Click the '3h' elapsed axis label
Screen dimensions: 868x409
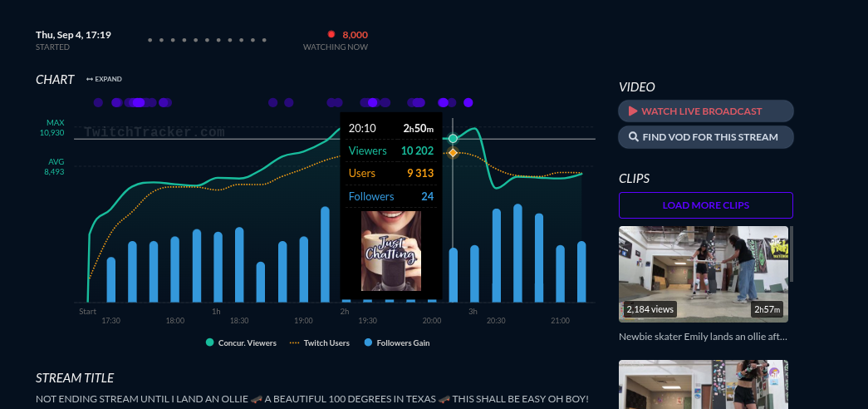point(473,312)
